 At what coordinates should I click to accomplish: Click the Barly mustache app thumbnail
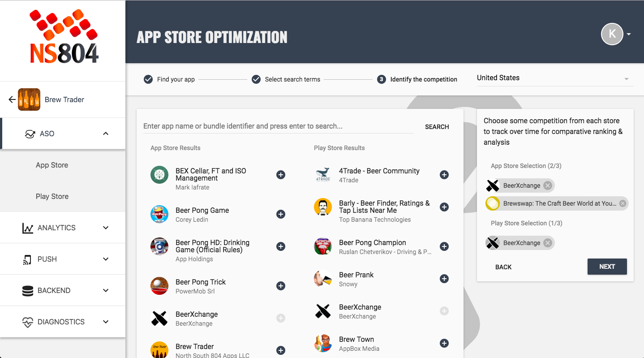[x=323, y=207]
